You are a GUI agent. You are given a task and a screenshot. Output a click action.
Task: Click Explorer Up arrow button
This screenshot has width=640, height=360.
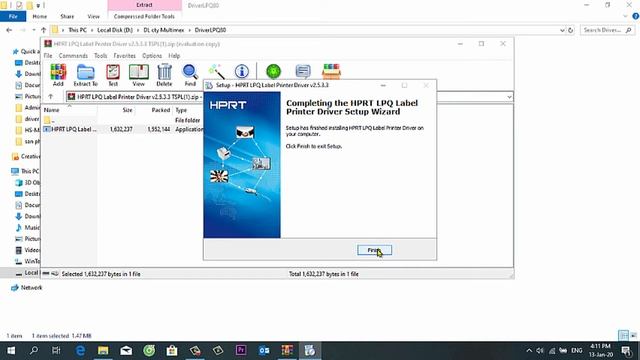click(x=42, y=30)
